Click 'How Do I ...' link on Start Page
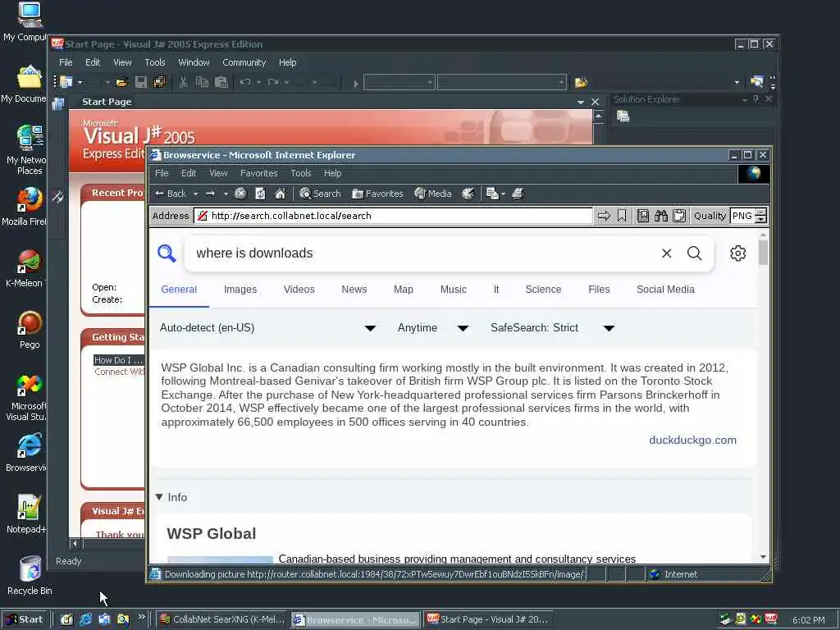 click(x=119, y=361)
